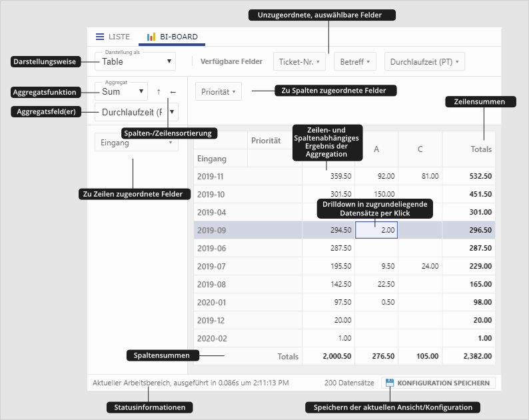
Task: Click the Ticket-Nr. available field chip
Action: (299, 62)
